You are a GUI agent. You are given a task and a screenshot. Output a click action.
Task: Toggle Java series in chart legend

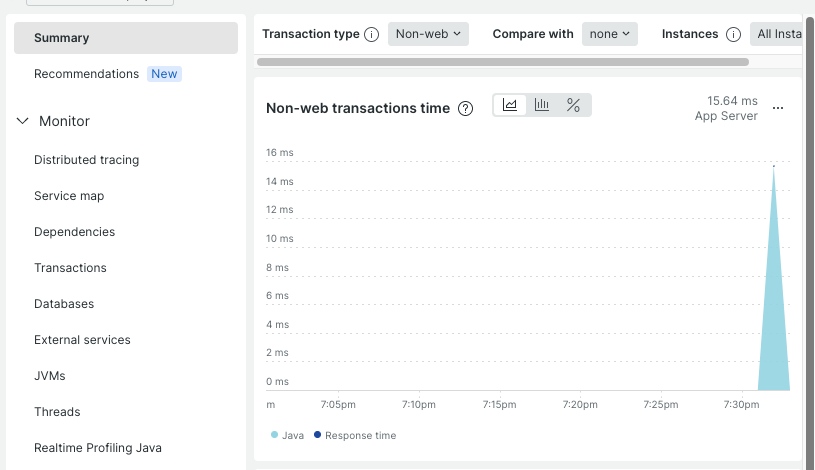[287, 435]
